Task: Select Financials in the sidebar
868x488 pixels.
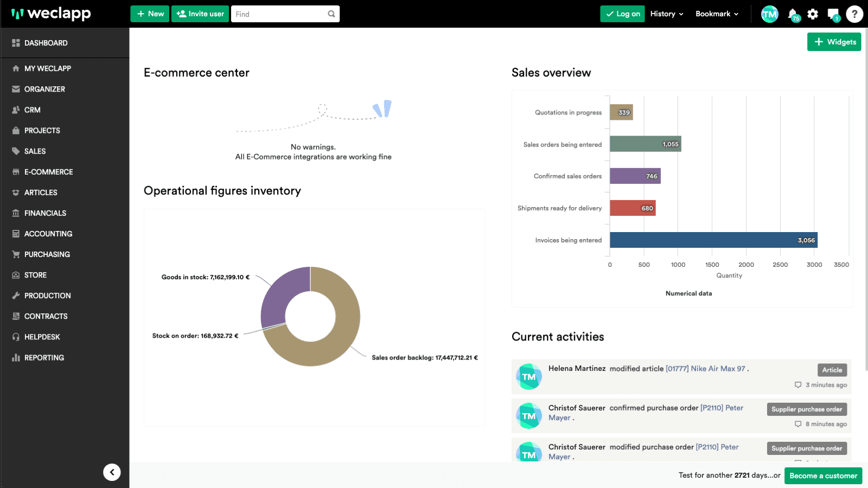Action: pyautogui.click(x=45, y=213)
